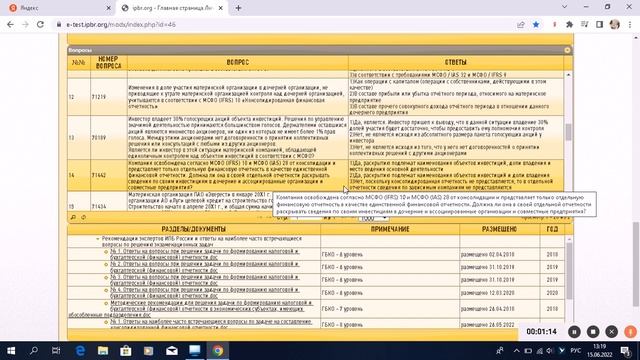Viewport: 640px width, 360px height.
Task: Open the Chrome three-dot menu
Action: tap(630, 25)
